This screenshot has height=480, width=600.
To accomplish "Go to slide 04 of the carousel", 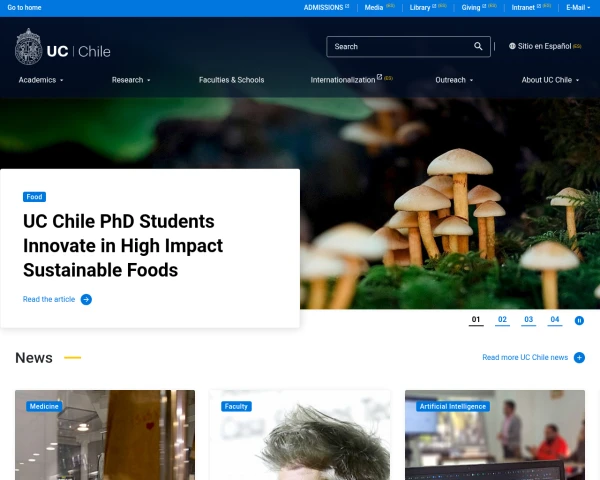I will coord(555,320).
